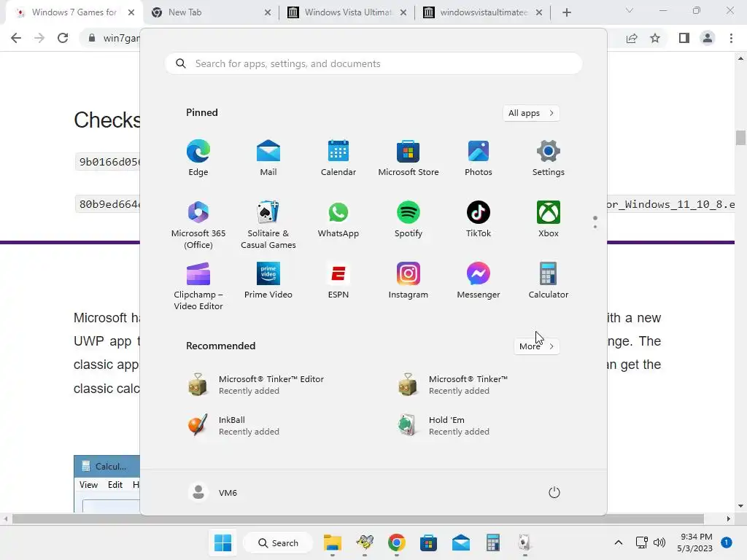Switch to Chrome on the taskbar

[396, 542]
